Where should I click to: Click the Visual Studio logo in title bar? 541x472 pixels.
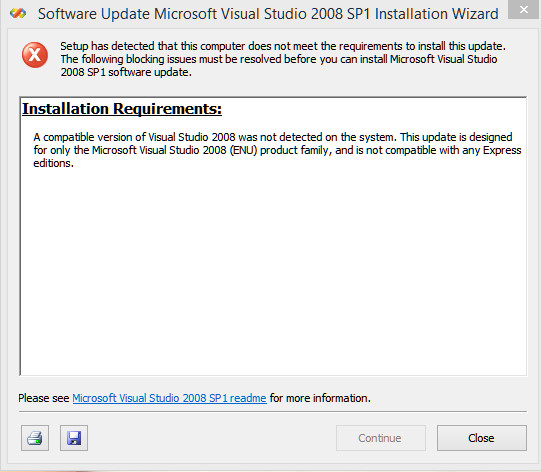[18, 14]
